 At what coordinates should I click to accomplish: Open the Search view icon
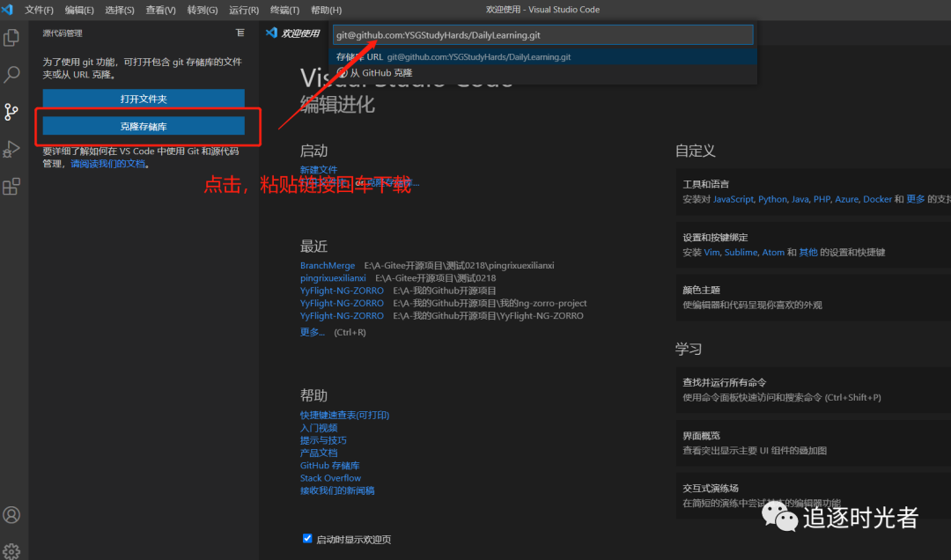tap(11, 75)
